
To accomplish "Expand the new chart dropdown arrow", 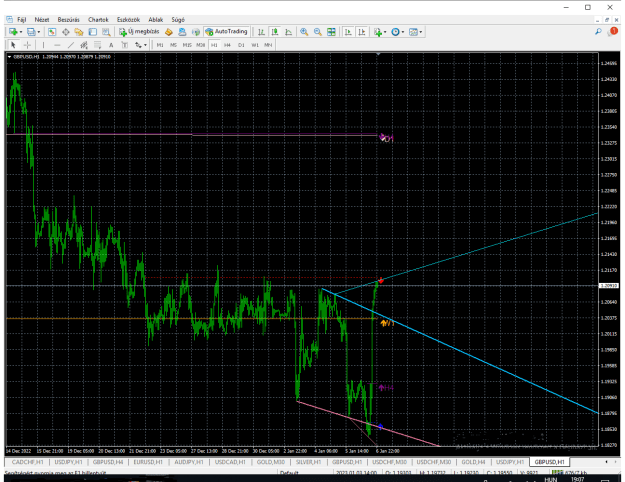I will [x=21, y=32].
